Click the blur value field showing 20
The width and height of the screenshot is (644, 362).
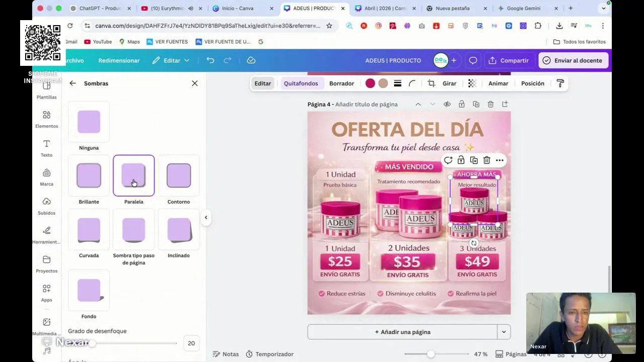click(x=191, y=343)
